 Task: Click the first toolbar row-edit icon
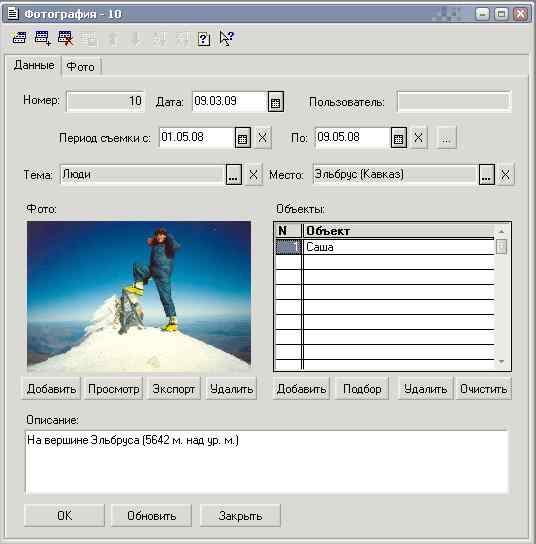pyautogui.click(x=19, y=38)
